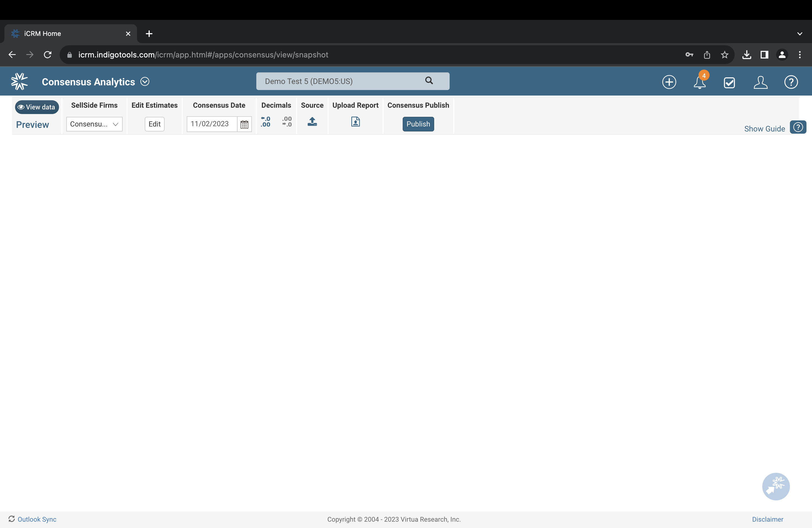Toggle the View data eye button

tap(37, 107)
